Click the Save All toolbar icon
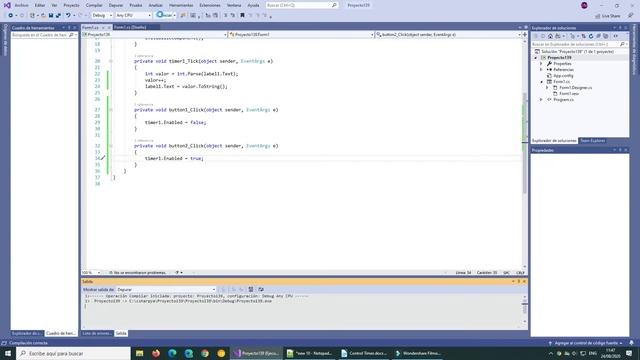Viewport: 640px width, 360px height. tap(58, 16)
